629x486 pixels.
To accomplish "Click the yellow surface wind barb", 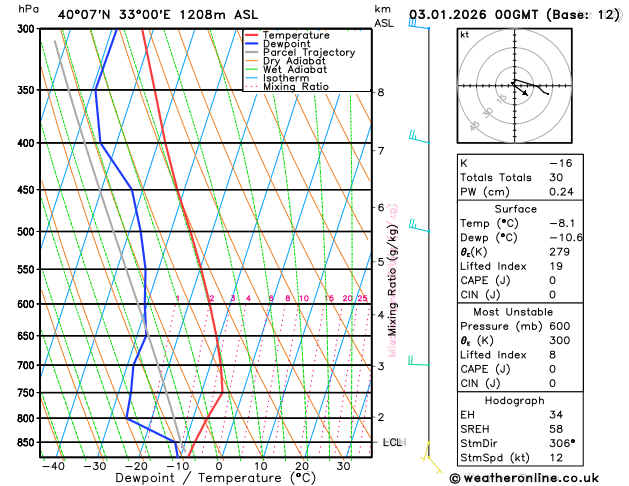I will coord(431,457).
